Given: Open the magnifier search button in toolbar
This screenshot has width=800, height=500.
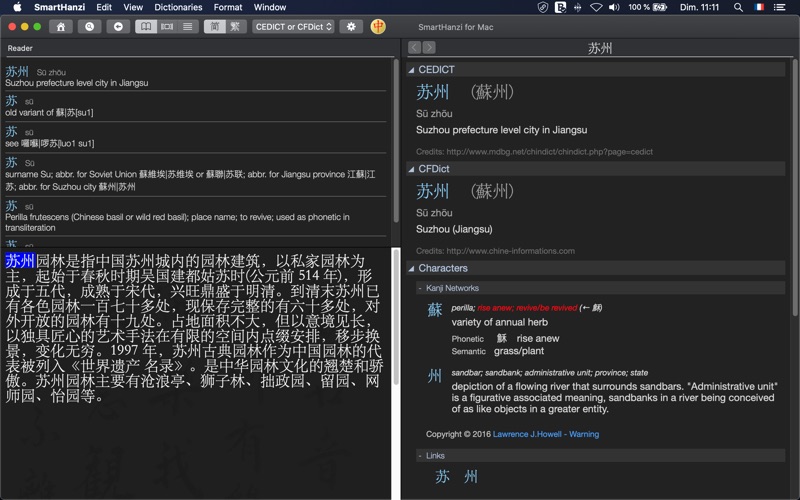Looking at the screenshot, I should pos(89,27).
